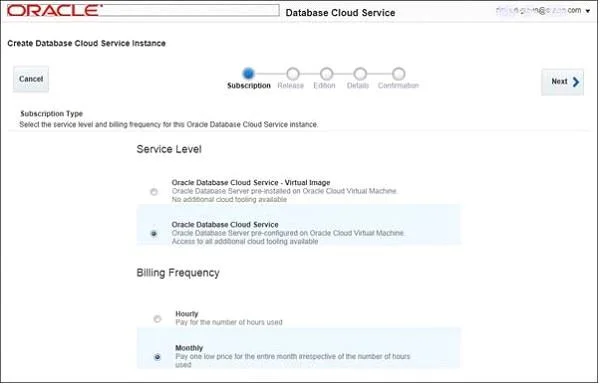Click the 'Billing Frequency' heading
Screen dimensions: 600x385
coord(178,273)
